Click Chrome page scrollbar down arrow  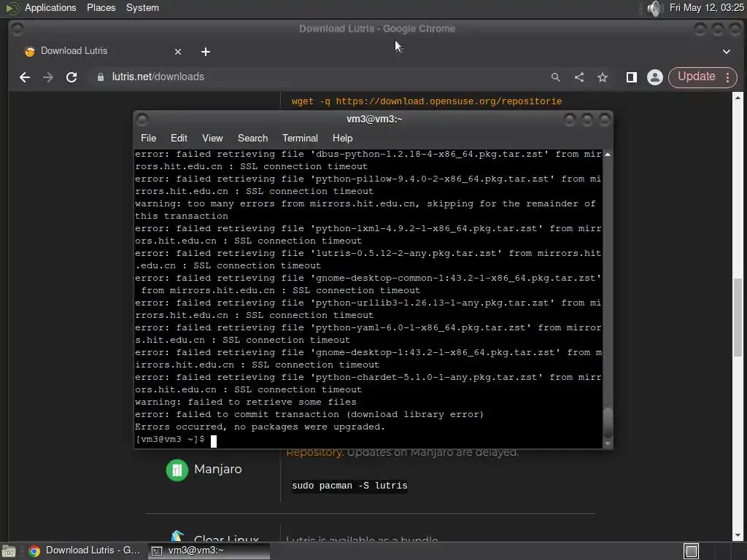coord(738,536)
